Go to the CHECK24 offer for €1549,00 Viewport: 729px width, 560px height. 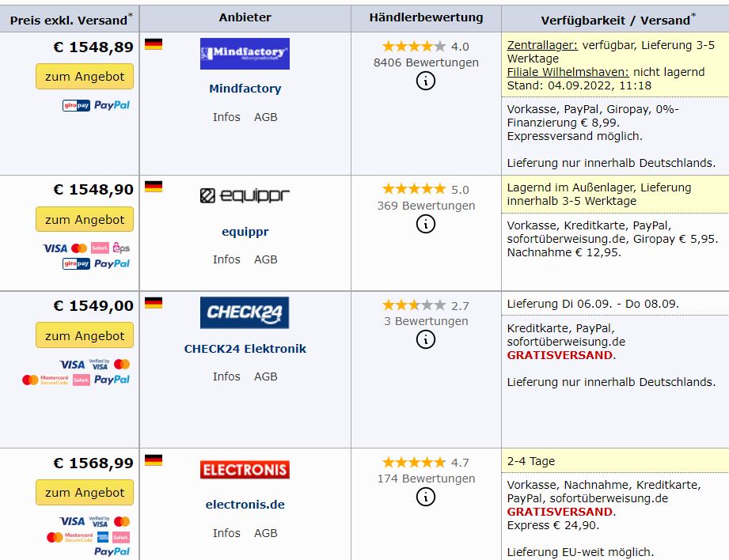click(85, 335)
